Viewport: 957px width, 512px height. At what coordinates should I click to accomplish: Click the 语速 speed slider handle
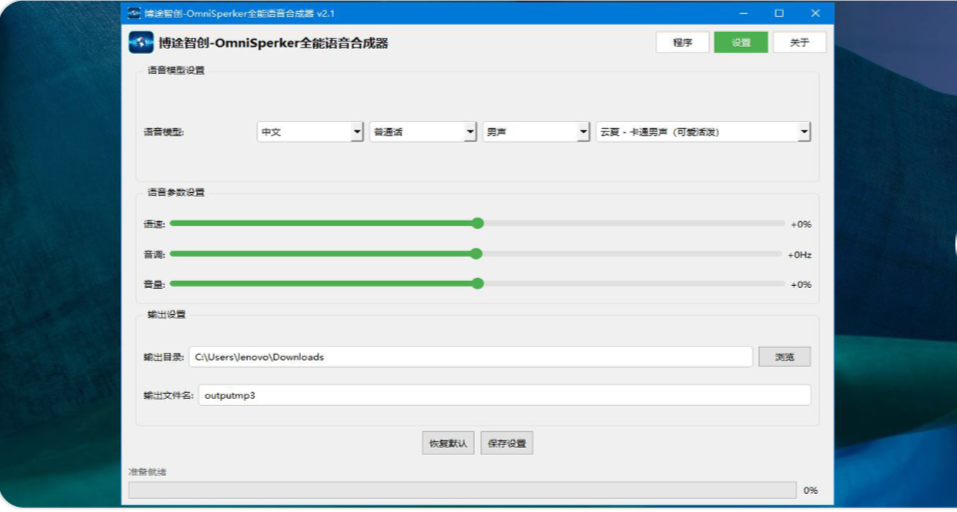tap(478, 223)
